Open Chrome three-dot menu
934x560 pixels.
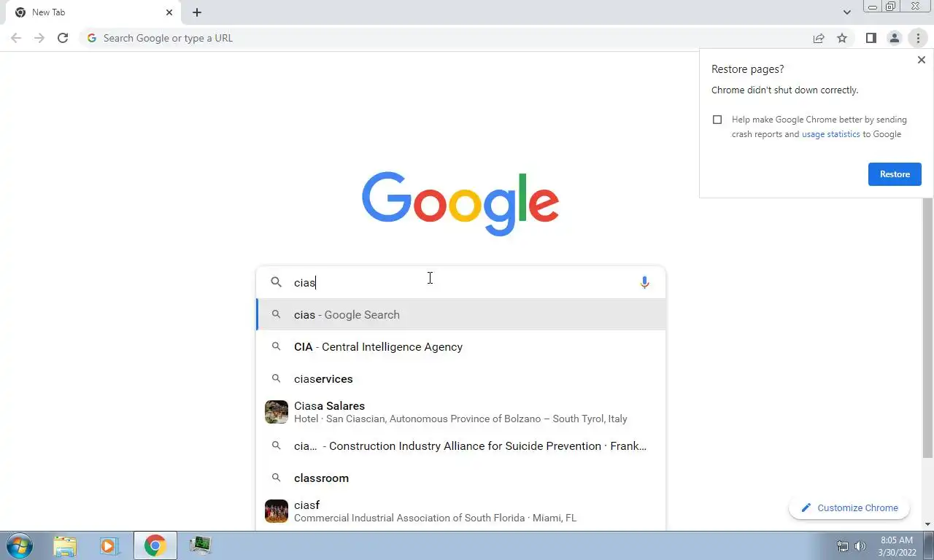coord(918,38)
